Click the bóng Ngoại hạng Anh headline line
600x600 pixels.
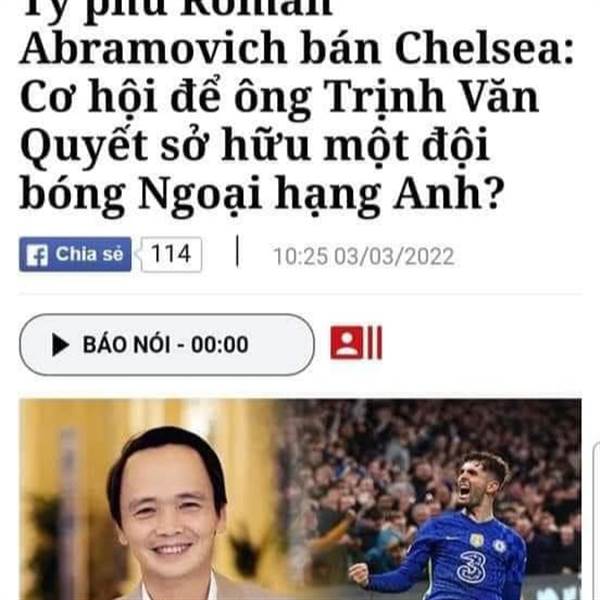coord(262,193)
